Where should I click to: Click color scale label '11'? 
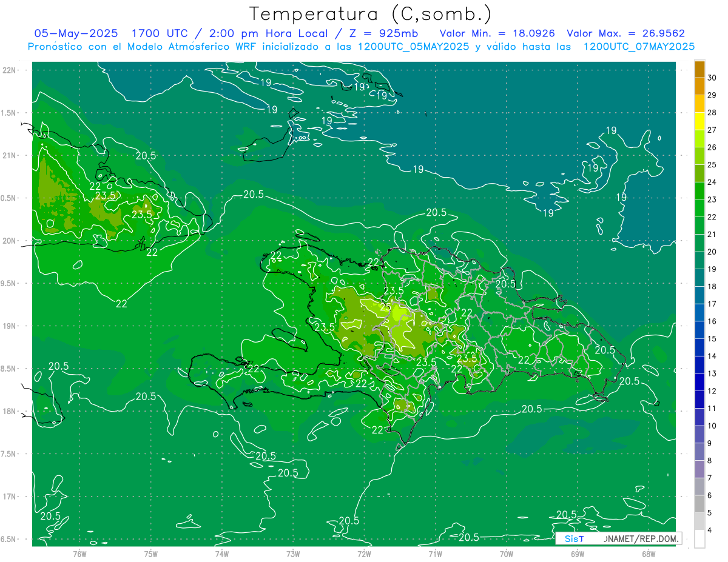[x=712, y=408]
